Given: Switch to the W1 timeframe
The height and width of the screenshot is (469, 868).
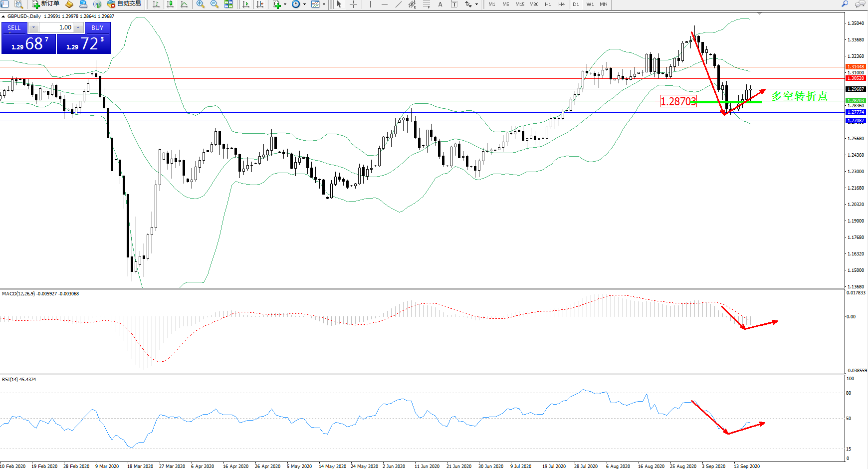Looking at the screenshot, I should (590, 4).
